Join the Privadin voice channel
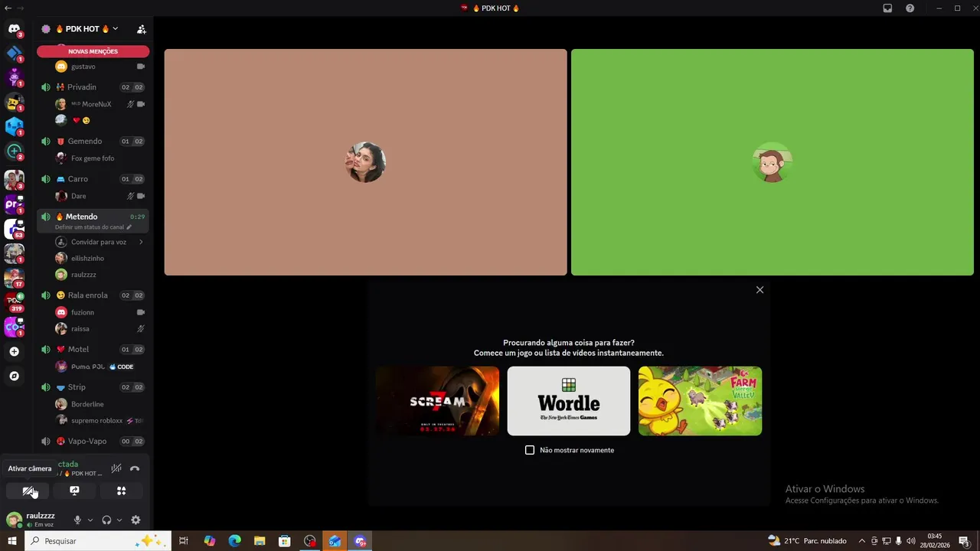 click(x=93, y=87)
